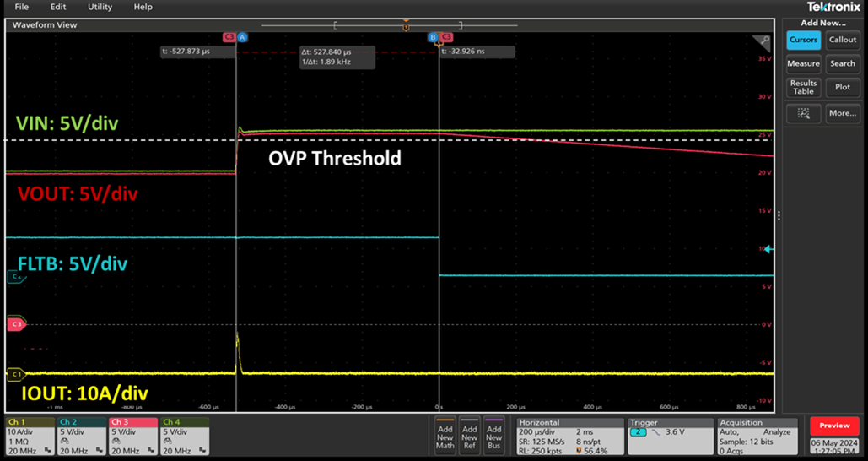Click the cyan trigger level arrow
Screen dimensions: 868x461
[x=768, y=249]
